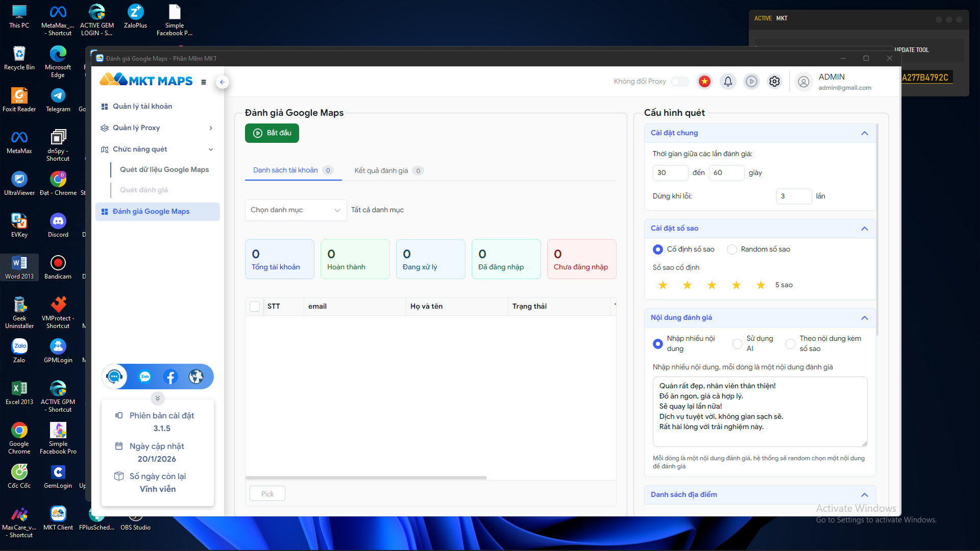
Task: Open UltraViewer desktop icon
Action: 19,184
